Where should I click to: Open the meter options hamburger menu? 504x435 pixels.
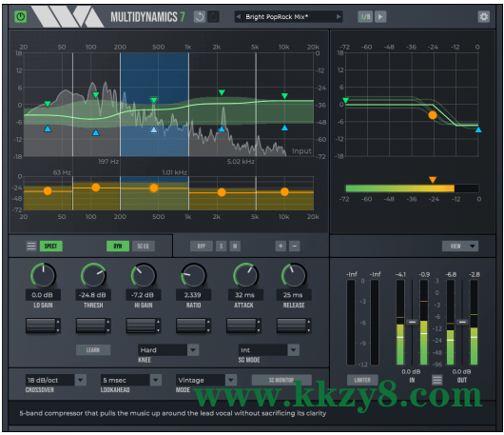pos(436,380)
